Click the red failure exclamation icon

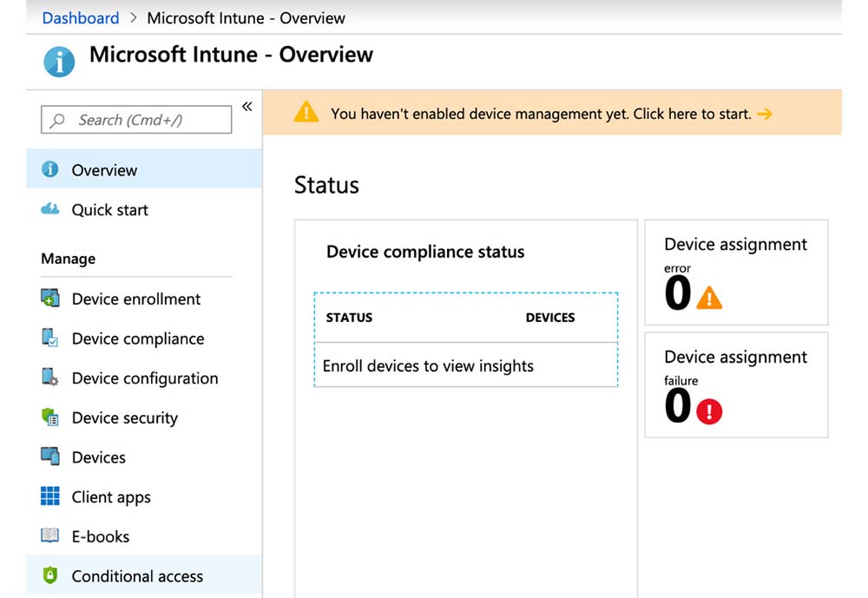coord(709,411)
